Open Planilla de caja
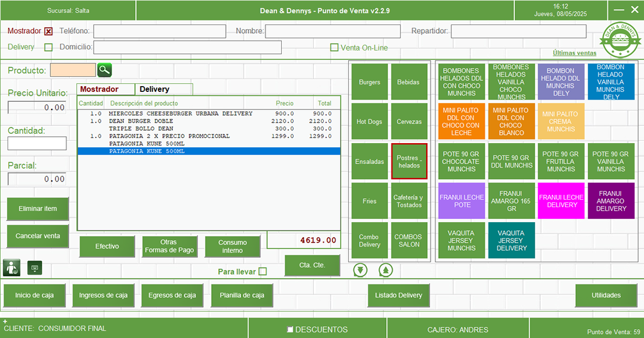This screenshot has height=338, width=644. (x=242, y=295)
